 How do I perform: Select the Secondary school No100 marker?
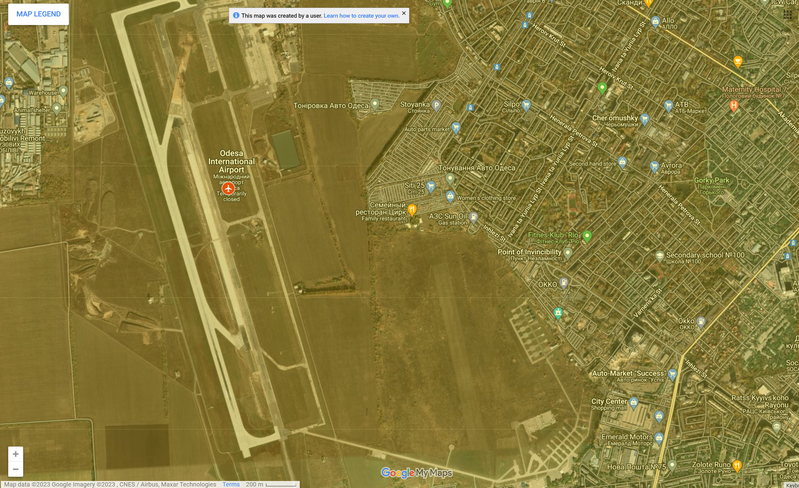[x=659, y=256]
